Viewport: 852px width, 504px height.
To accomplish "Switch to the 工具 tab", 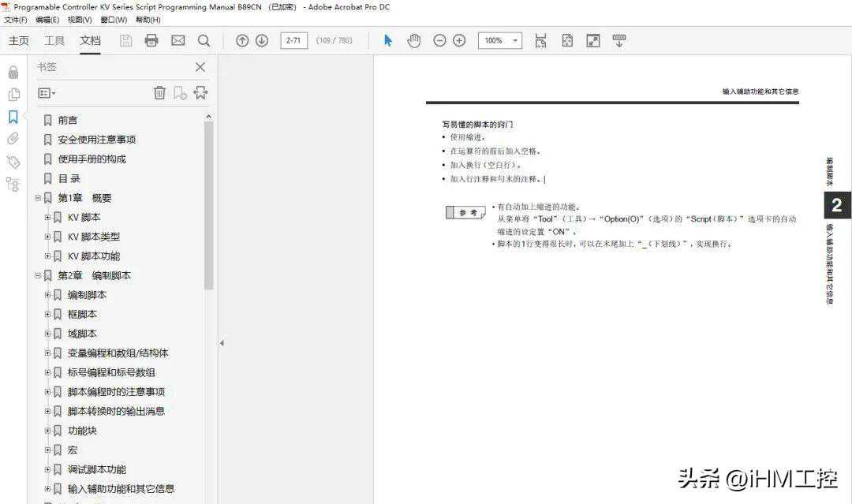I will tap(54, 40).
